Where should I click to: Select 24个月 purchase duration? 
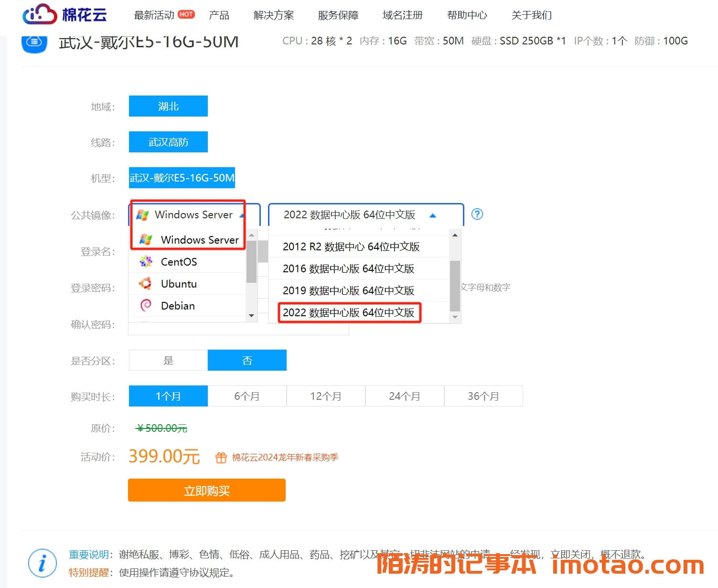pos(405,396)
